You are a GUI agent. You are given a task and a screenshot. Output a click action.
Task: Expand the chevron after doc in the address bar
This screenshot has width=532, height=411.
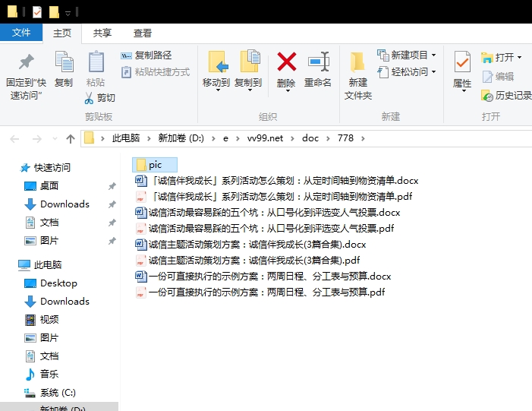tap(328, 138)
